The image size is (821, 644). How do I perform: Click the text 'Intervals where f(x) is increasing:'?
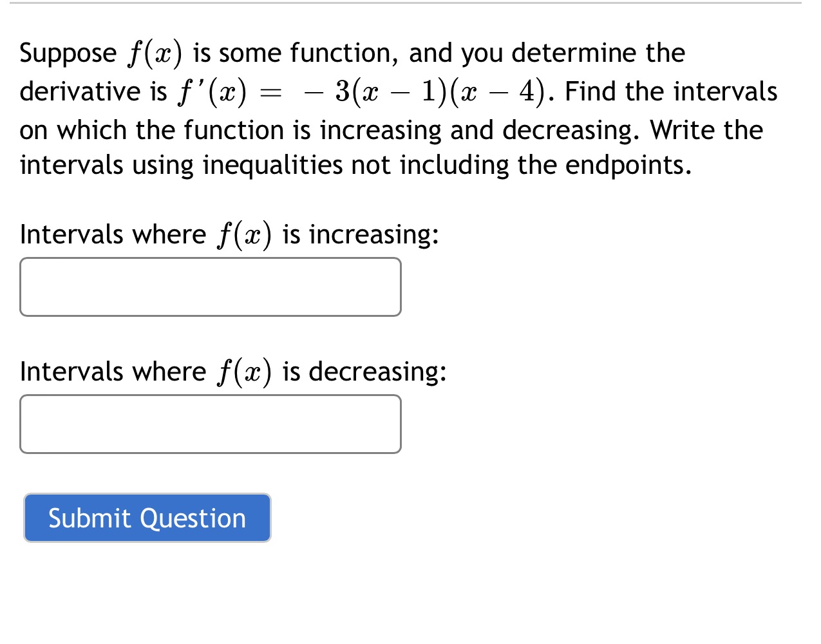(x=229, y=234)
